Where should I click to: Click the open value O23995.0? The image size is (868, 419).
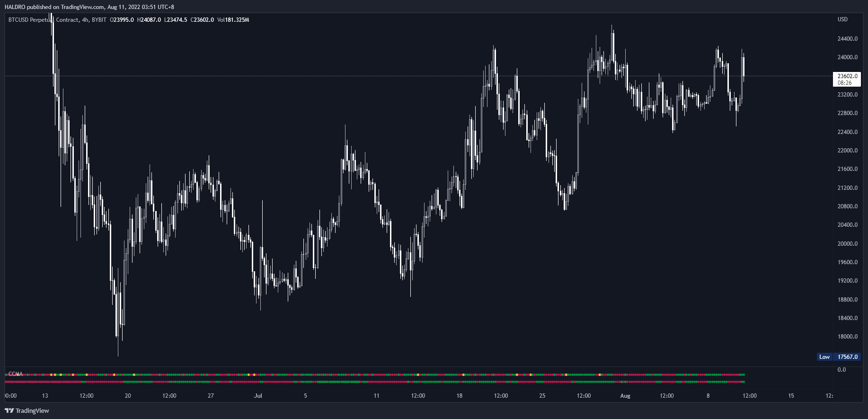tap(122, 20)
